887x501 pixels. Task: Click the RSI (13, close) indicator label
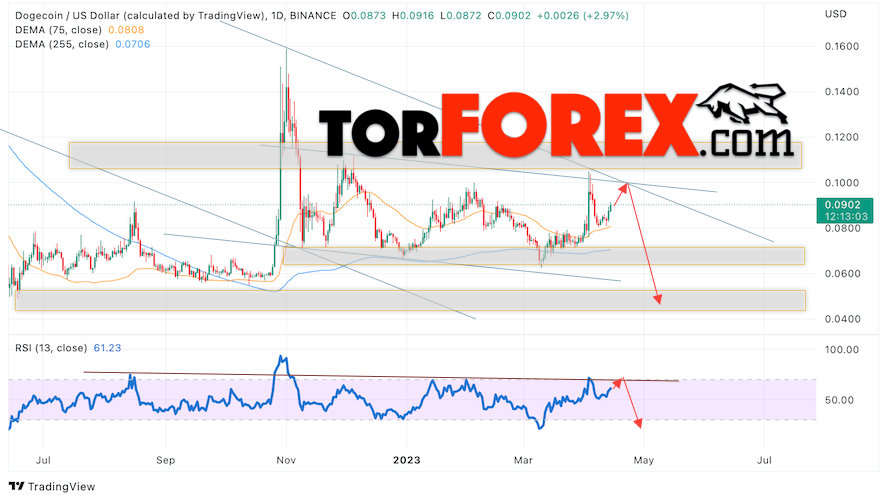51,348
